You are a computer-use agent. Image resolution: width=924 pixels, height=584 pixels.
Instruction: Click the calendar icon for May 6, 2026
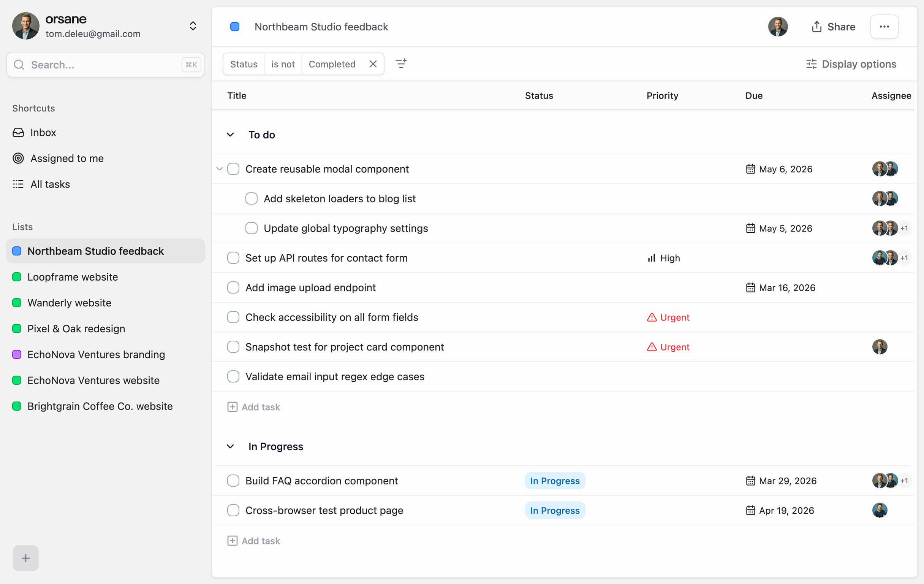750,169
